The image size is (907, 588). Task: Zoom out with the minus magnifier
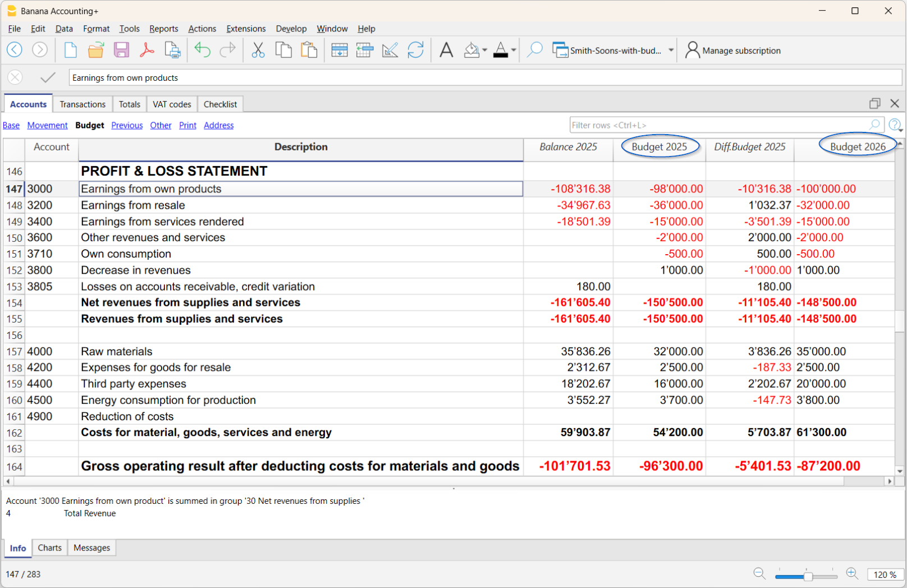(x=759, y=573)
